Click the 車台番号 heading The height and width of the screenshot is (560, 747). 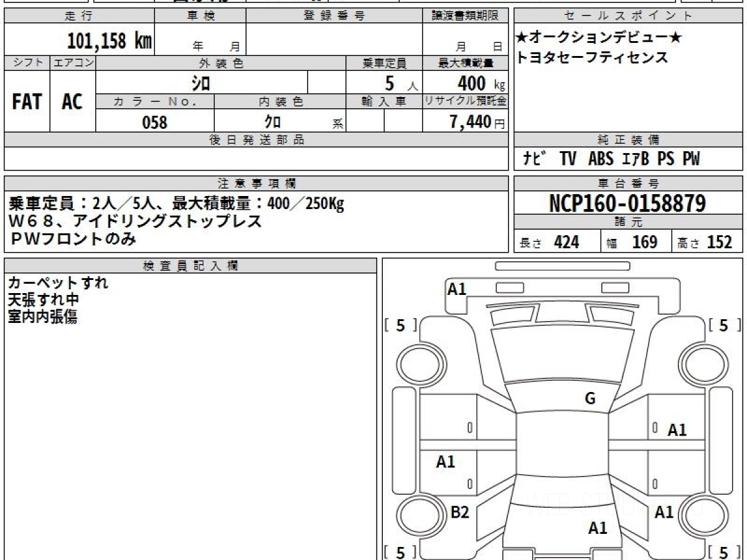point(628,183)
